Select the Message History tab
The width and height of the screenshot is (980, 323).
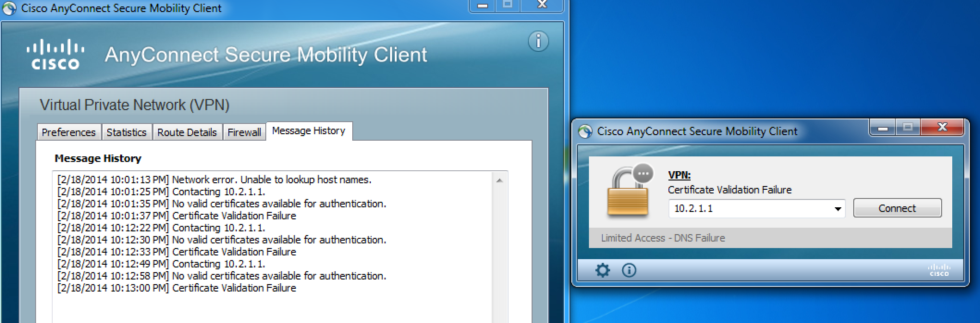pos(309,131)
